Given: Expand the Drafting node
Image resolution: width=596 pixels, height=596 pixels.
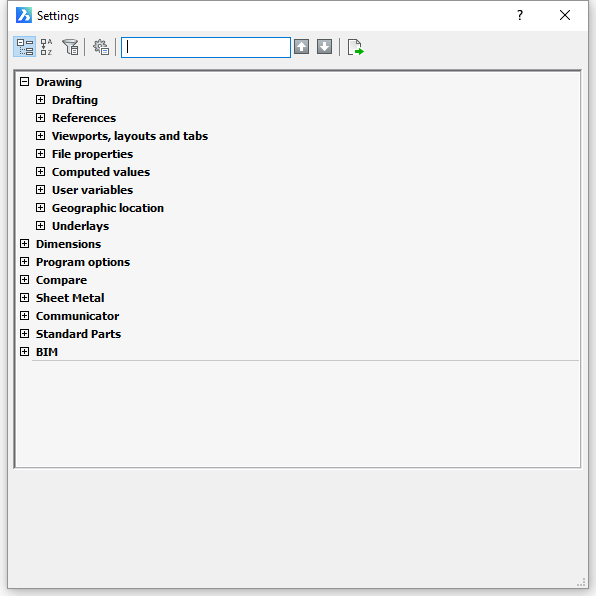Looking at the screenshot, I should 40,99.
